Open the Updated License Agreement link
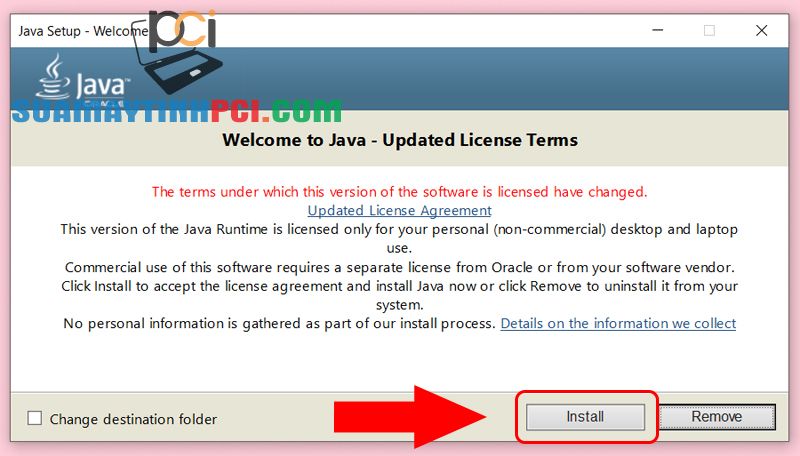 click(x=399, y=210)
